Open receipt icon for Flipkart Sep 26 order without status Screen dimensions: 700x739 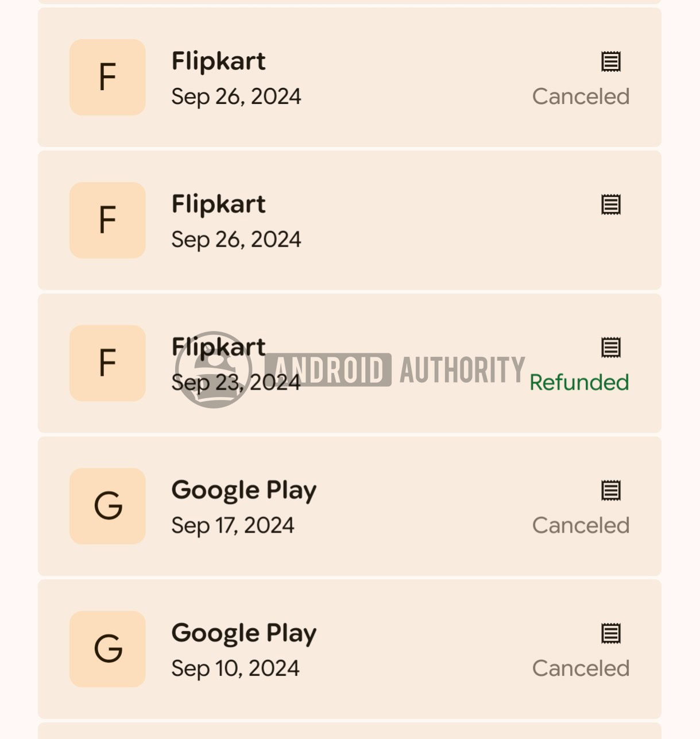click(611, 205)
